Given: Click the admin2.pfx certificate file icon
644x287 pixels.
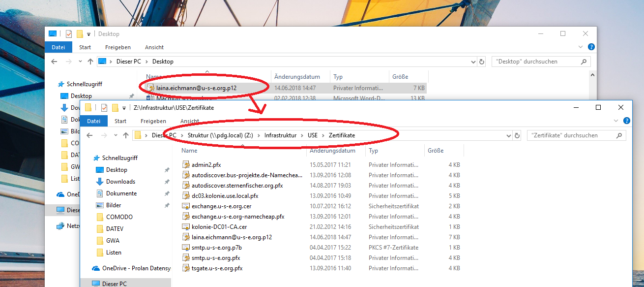Looking at the screenshot, I should [x=186, y=165].
